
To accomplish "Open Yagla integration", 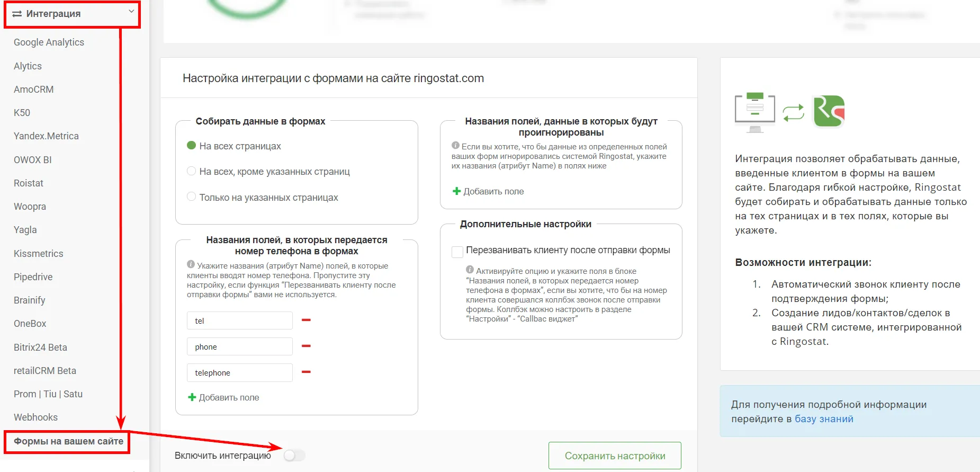I will 25,230.
